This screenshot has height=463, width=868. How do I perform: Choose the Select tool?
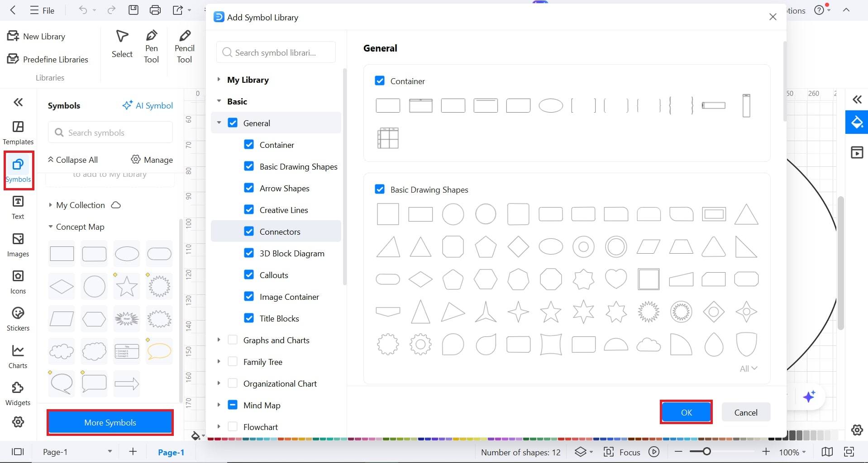click(122, 44)
